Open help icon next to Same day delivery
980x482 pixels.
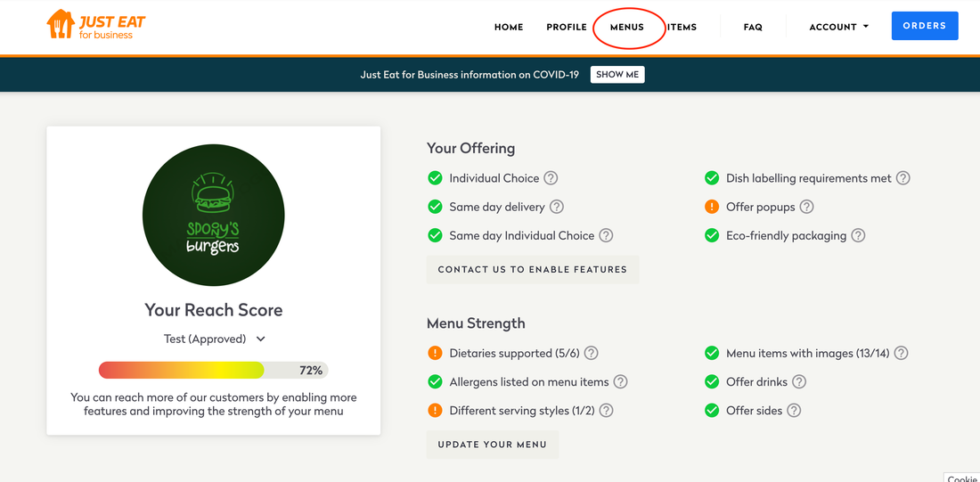click(556, 207)
